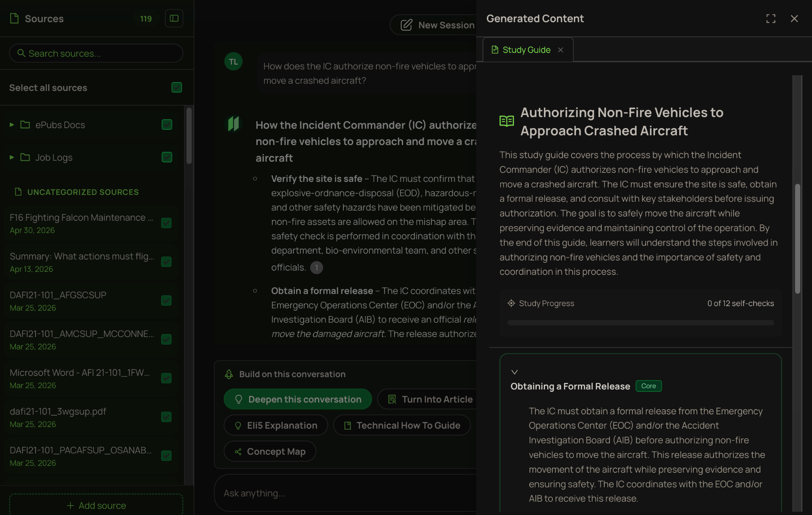This screenshot has height=515, width=812.
Task: Click the ePubs Docs folder icon
Action: [x=25, y=125]
